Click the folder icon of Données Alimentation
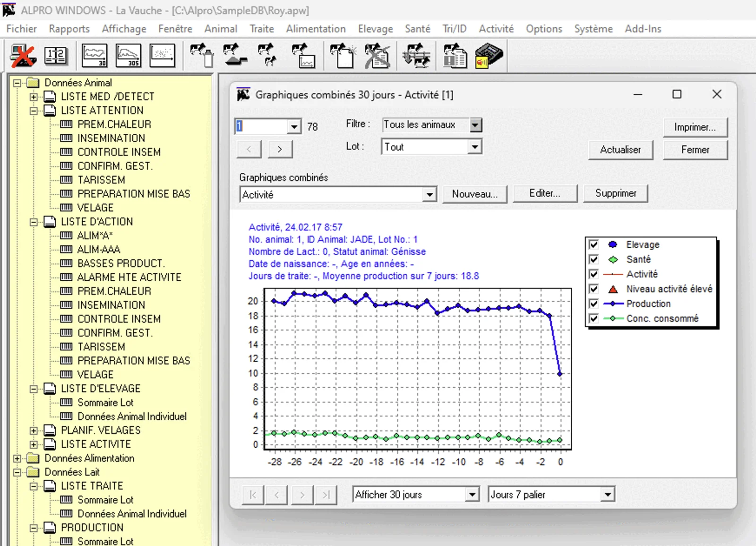The image size is (756, 546). [33, 458]
